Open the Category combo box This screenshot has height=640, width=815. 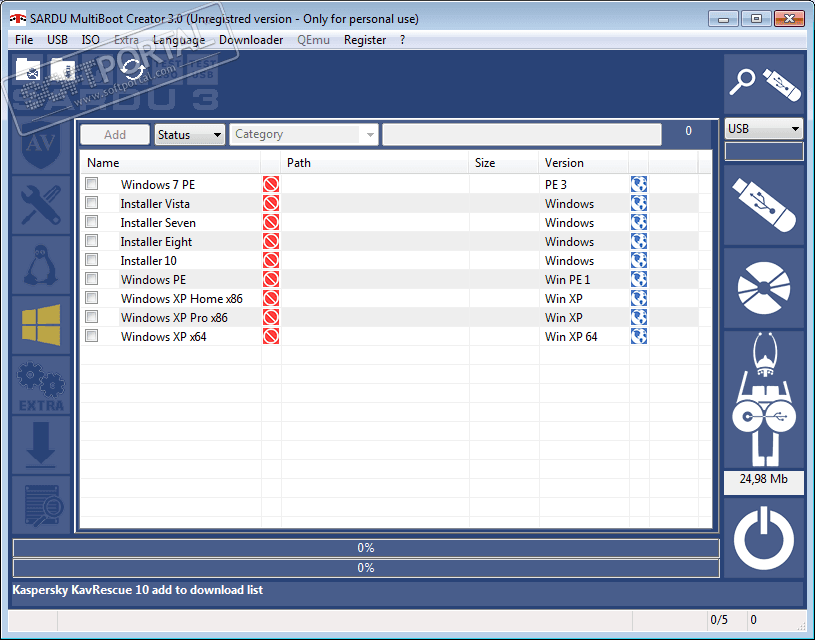coord(304,135)
